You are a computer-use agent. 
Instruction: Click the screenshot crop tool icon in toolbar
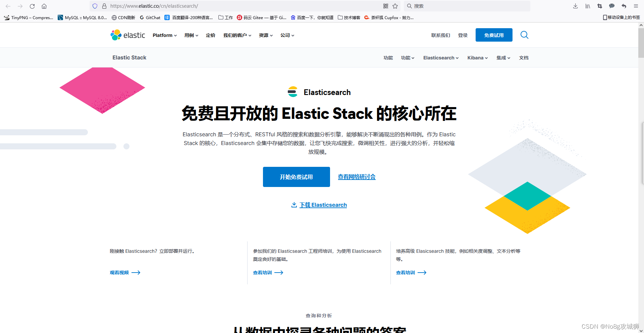tap(599, 6)
